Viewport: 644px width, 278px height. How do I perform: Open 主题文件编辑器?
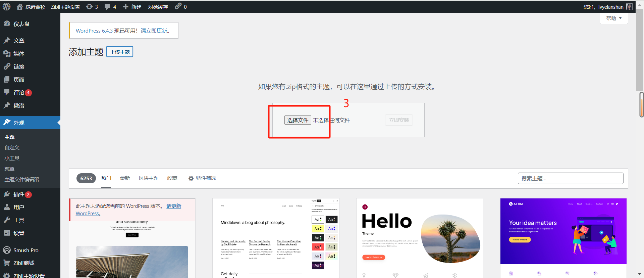(21, 180)
